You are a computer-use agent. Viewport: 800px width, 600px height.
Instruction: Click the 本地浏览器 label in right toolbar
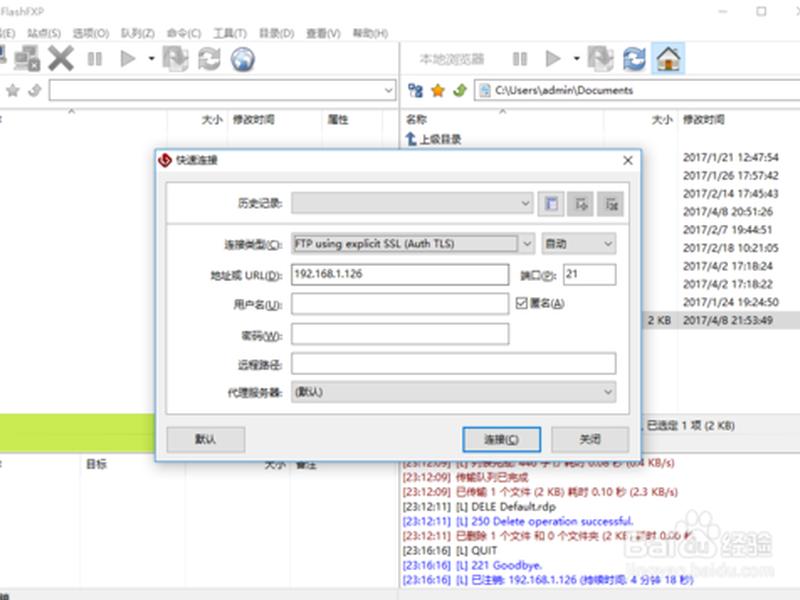click(x=452, y=59)
